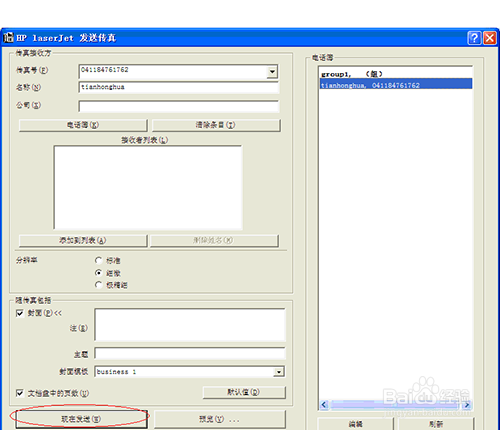Click phone book scrollbar right arrow

pyautogui.click(x=467, y=405)
